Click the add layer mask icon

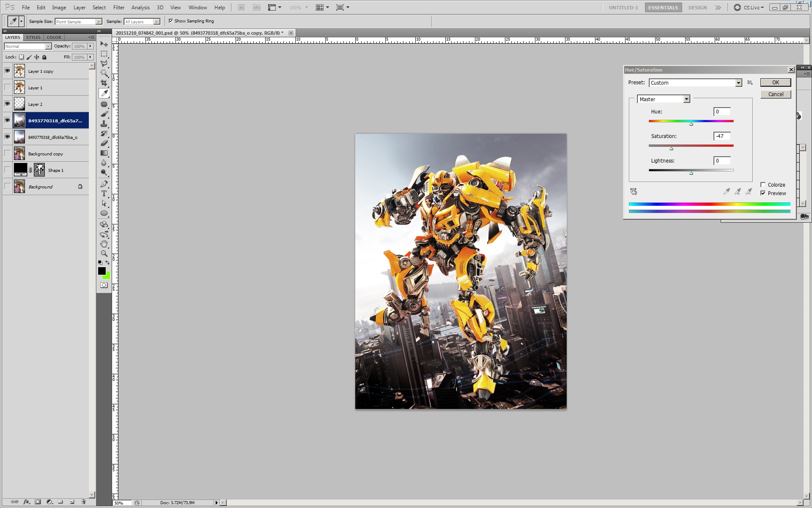[38, 502]
